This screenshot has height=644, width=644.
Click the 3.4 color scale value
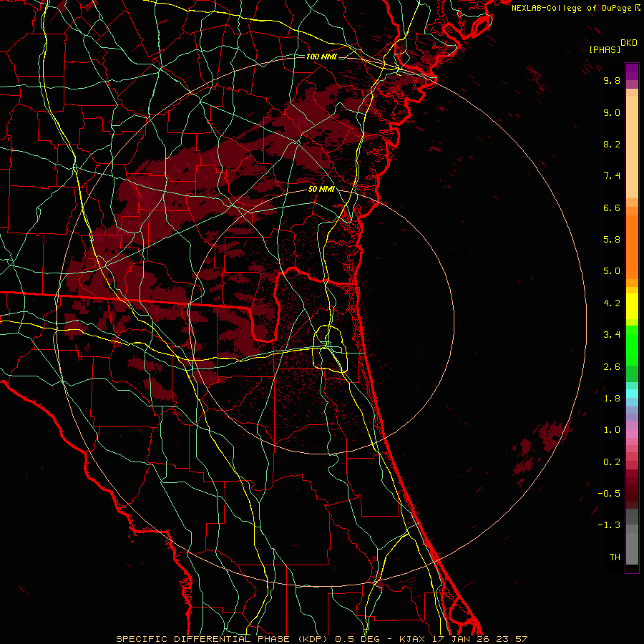click(x=612, y=335)
